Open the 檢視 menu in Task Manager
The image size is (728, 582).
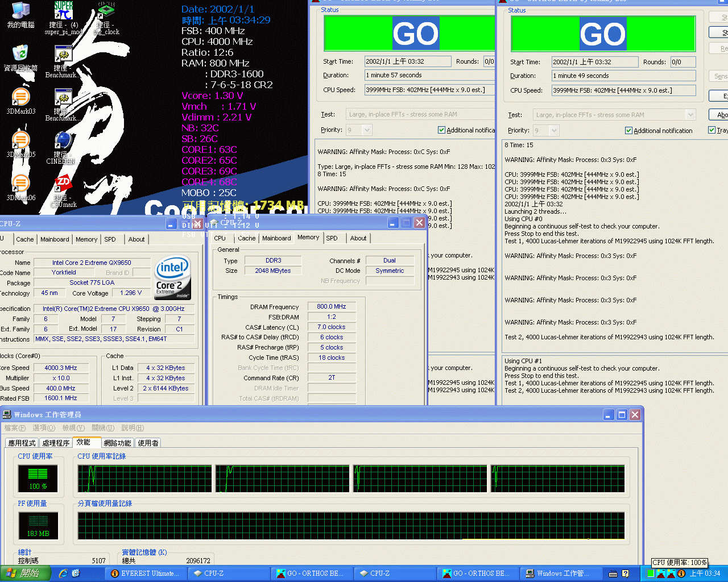[x=73, y=428]
